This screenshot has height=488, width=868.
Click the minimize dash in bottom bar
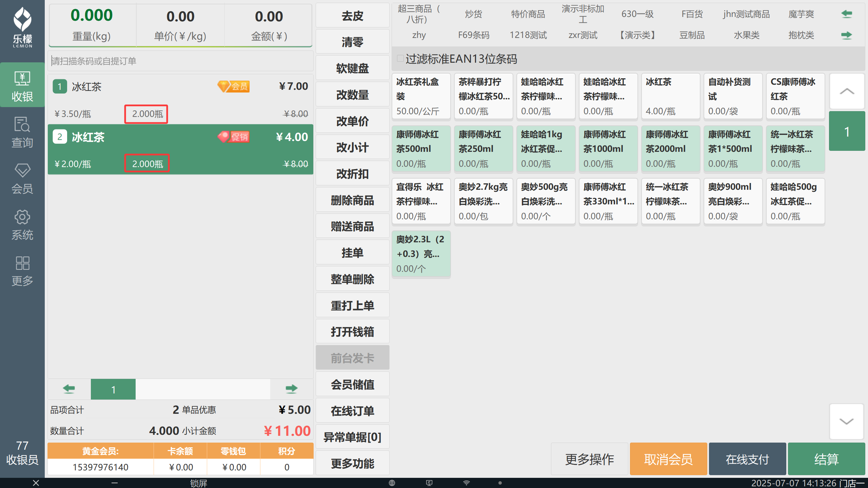coord(115,483)
